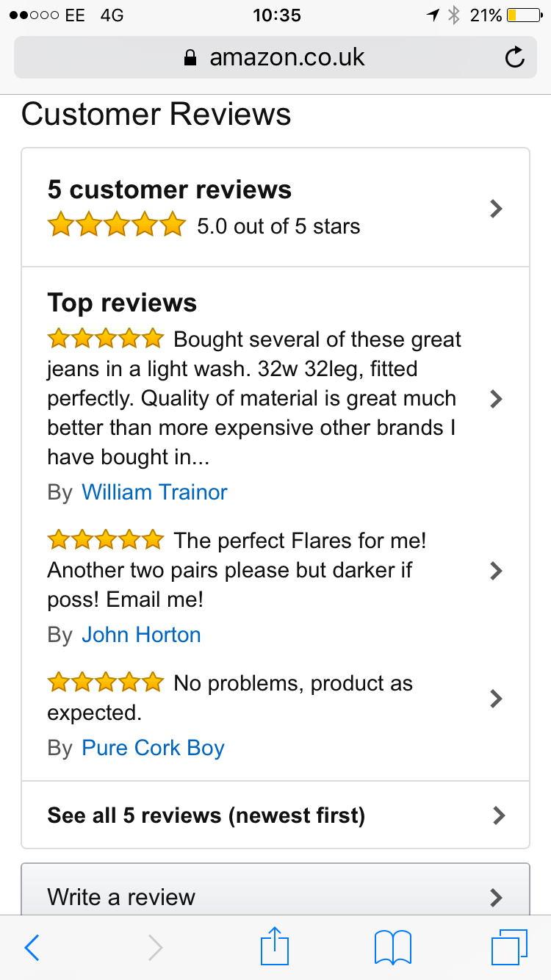This screenshot has width=551, height=980.
Task: Tap the Safari reload page icon
Action: [x=515, y=57]
